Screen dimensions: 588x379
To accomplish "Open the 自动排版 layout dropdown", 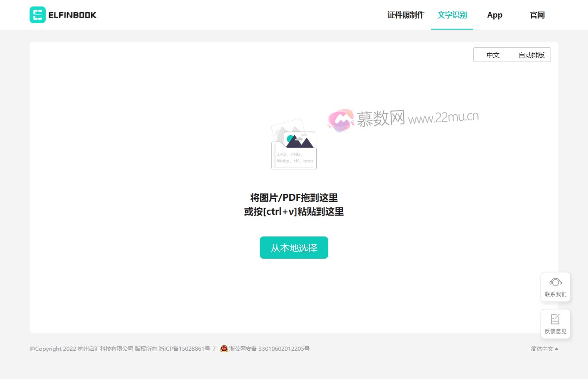I will coord(531,55).
